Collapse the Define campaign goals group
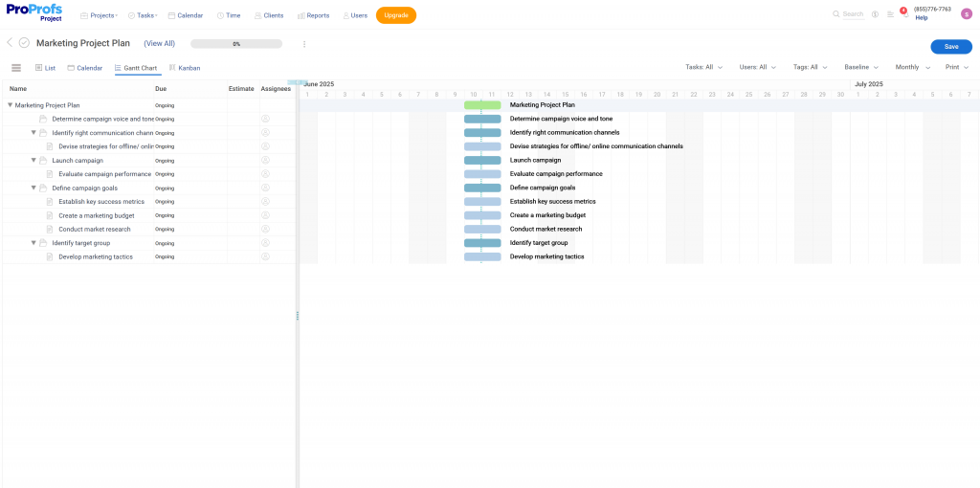This screenshot has height=488, width=980. click(33, 189)
